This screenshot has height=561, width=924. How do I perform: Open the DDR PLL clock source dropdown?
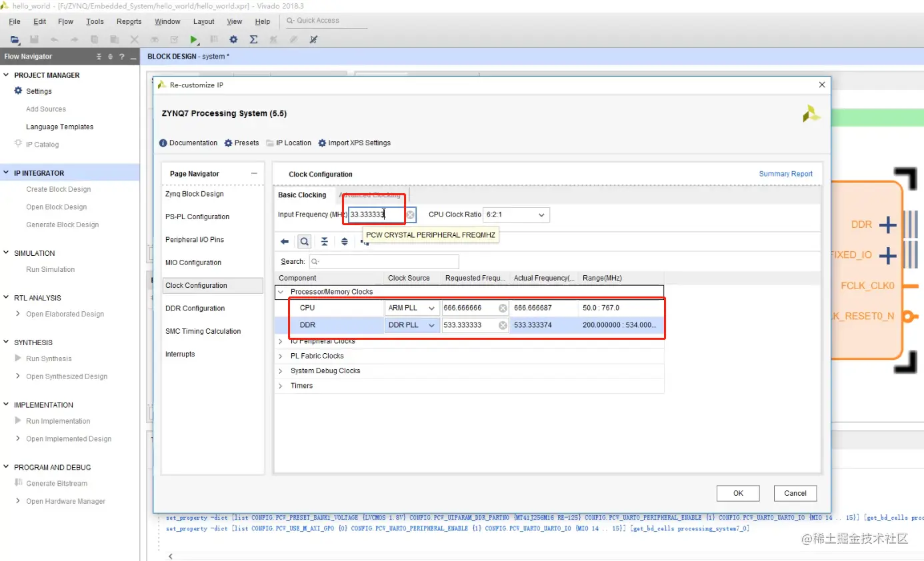tap(411, 326)
